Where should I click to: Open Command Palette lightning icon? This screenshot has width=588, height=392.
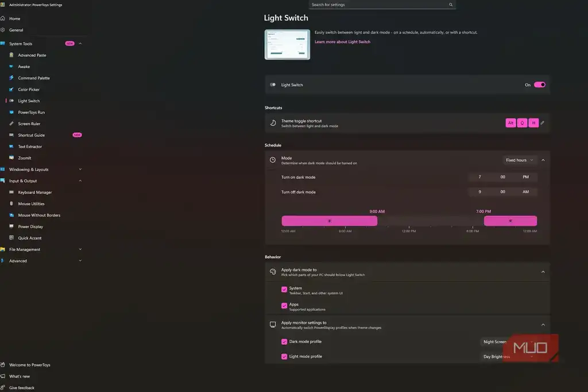(11, 78)
